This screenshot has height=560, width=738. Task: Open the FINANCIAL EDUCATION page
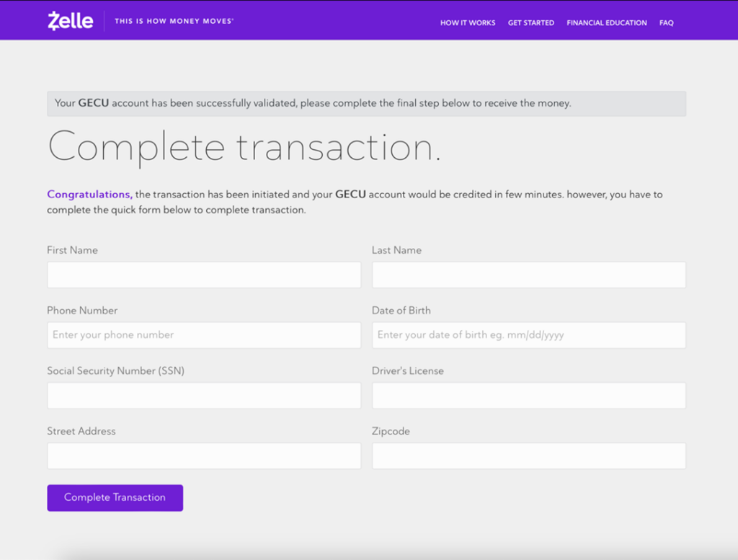point(606,22)
